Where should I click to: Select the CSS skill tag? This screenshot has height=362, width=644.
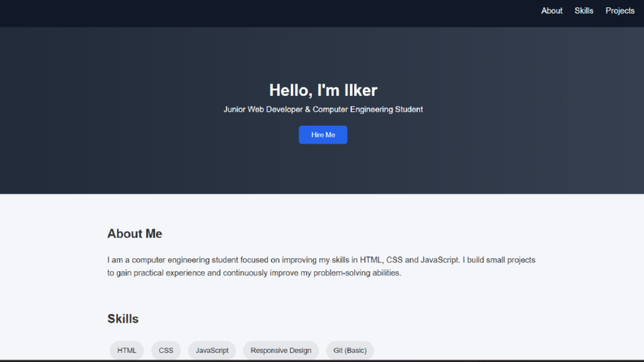(166, 351)
